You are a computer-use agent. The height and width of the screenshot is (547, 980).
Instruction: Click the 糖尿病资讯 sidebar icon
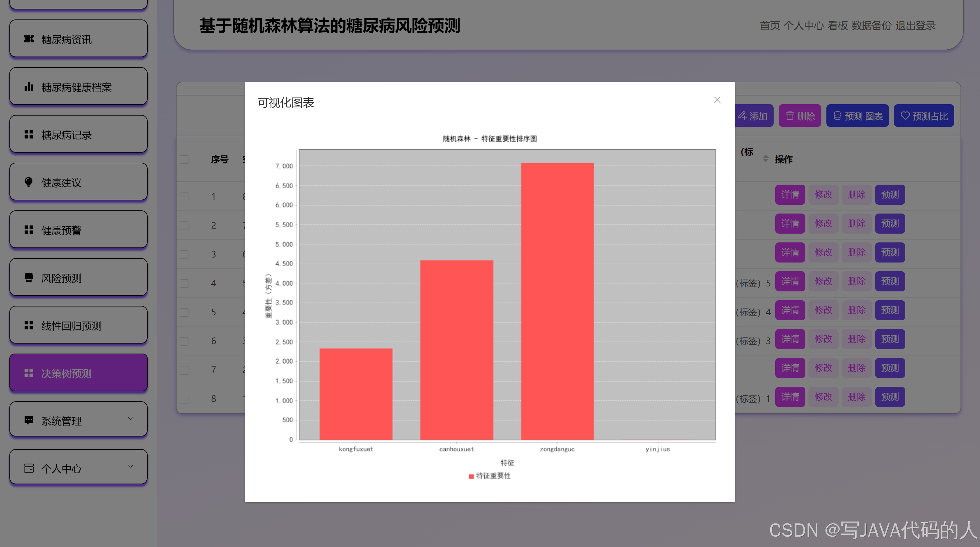click(29, 39)
